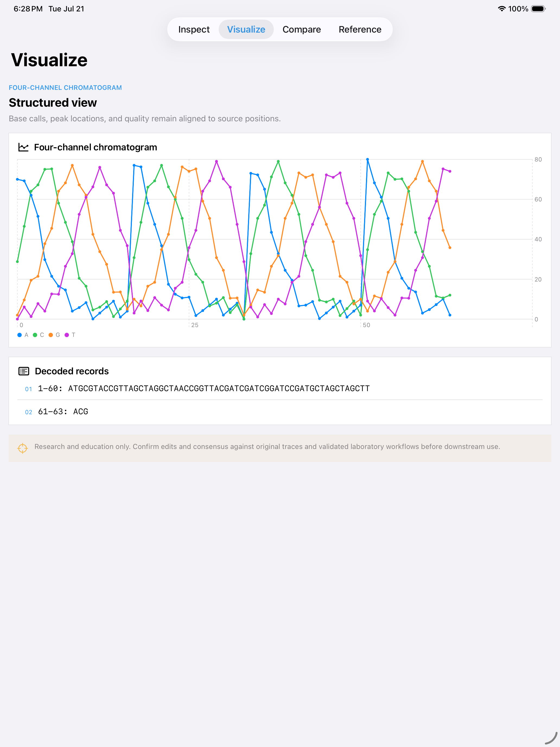Image resolution: width=560 pixels, height=747 pixels.
Task: Click the orange G legend dot
Action: click(x=51, y=335)
